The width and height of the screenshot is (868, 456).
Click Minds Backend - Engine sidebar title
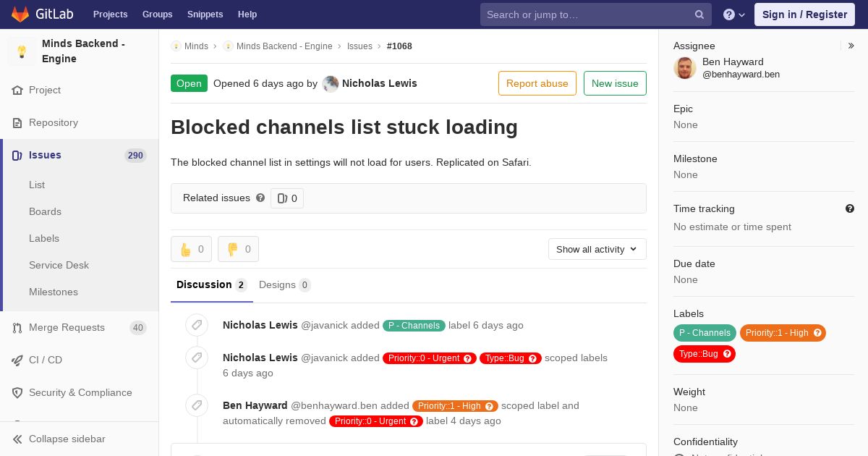click(x=83, y=51)
